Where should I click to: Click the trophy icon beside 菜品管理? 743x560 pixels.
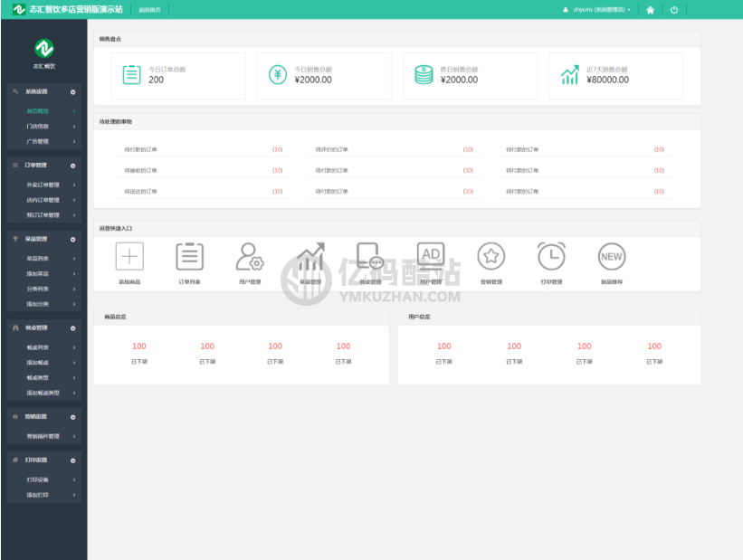pyautogui.click(x=15, y=239)
